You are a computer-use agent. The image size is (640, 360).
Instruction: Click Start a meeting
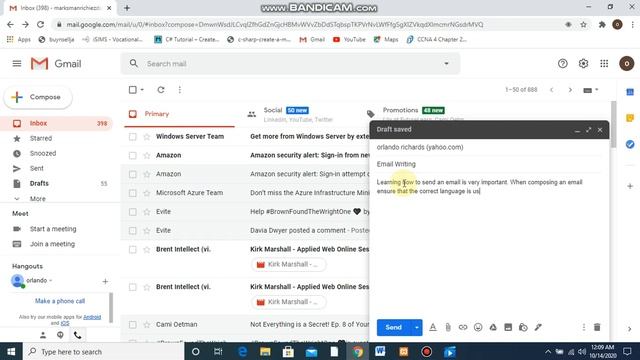pyautogui.click(x=53, y=229)
